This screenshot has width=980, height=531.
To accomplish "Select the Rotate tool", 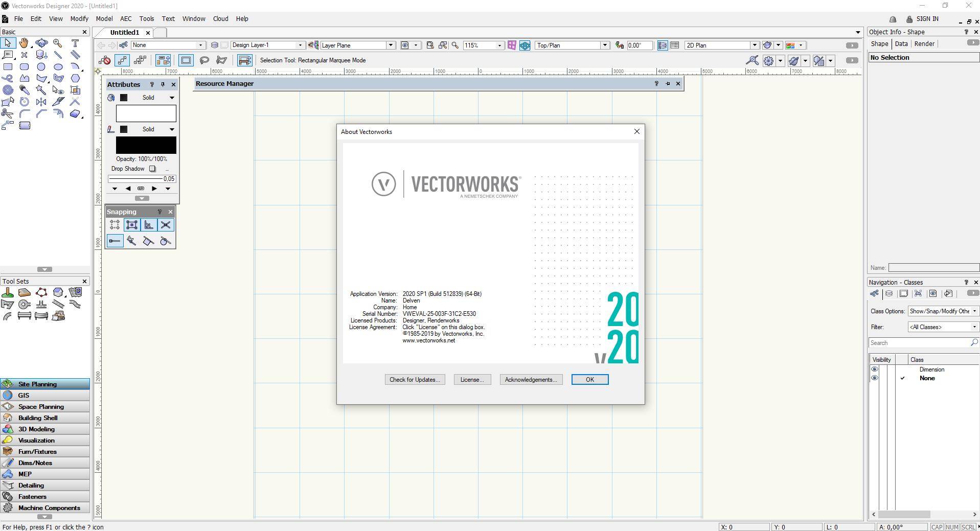I will [24, 102].
